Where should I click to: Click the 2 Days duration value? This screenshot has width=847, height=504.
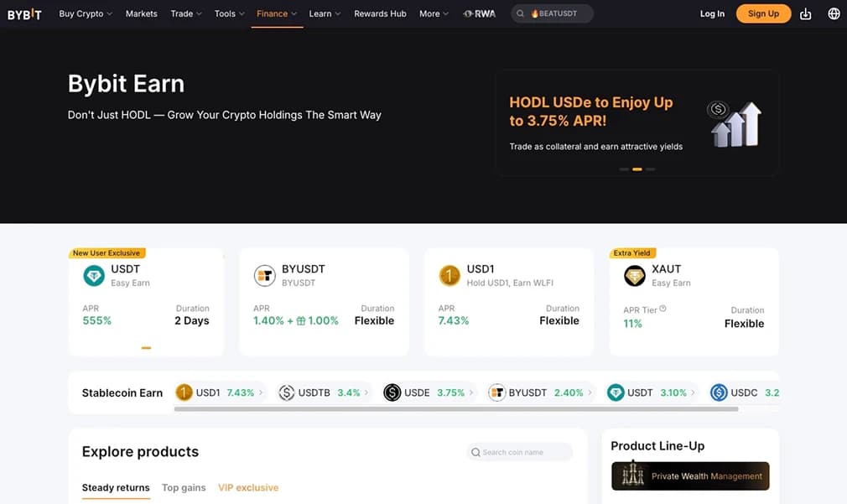[192, 321]
